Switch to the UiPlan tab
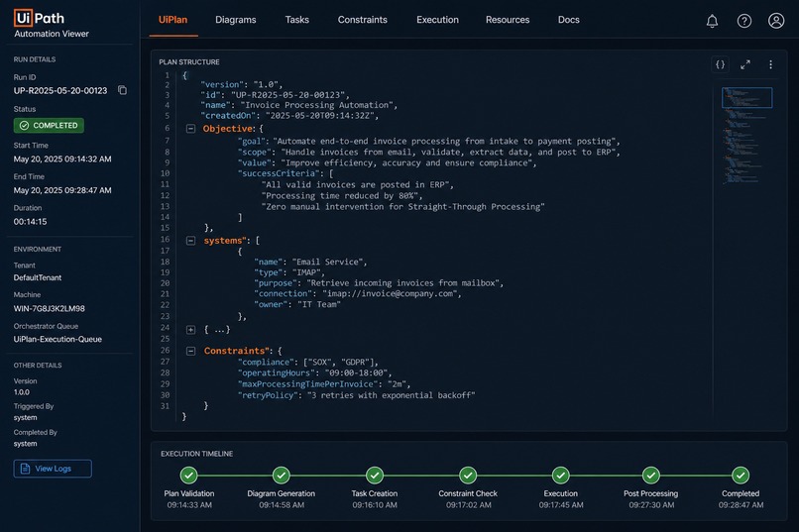 [x=172, y=20]
